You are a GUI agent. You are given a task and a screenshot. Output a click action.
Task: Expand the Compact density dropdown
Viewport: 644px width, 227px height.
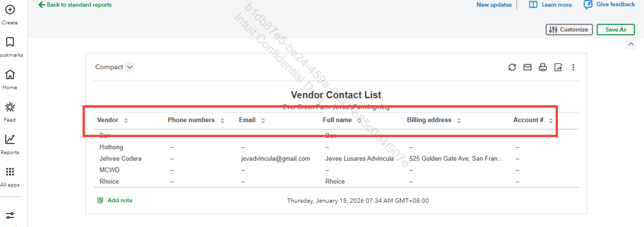[x=130, y=67]
